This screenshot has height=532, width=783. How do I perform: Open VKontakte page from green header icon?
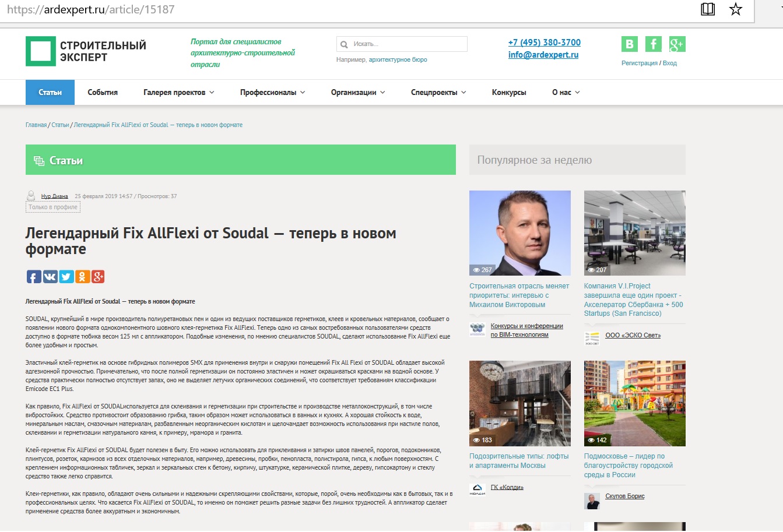tap(629, 44)
